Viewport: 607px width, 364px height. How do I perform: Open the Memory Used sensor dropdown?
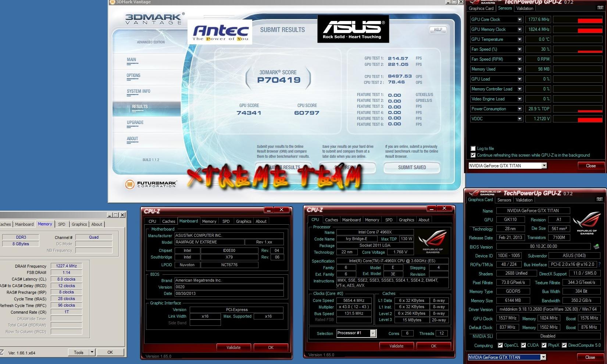[x=519, y=69]
